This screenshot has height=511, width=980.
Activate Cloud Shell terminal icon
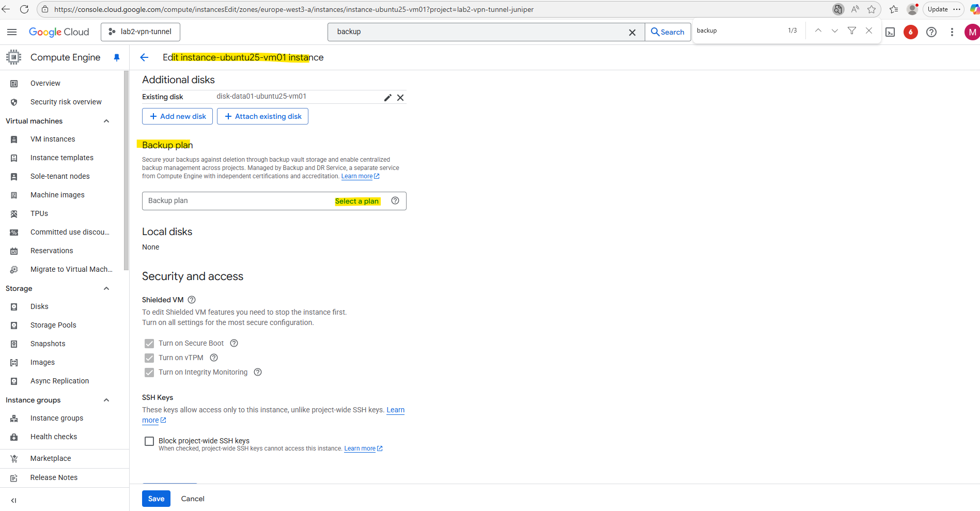[x=890, y=32]
